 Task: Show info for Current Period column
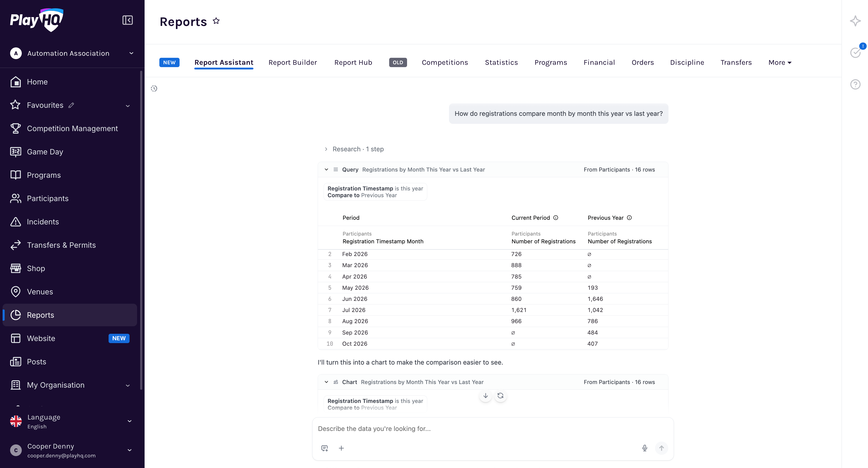(x=556, y=218)
